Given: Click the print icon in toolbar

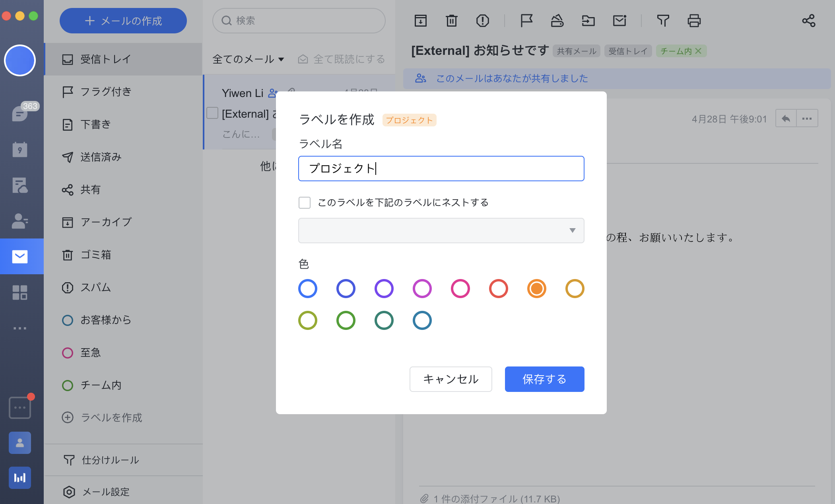Looking at the screenshot, I should 694,21.
